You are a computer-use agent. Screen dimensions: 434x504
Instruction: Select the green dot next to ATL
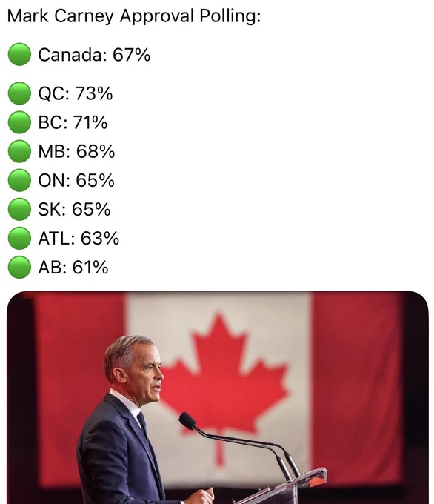pyautogui.click(x=19, y=238)
